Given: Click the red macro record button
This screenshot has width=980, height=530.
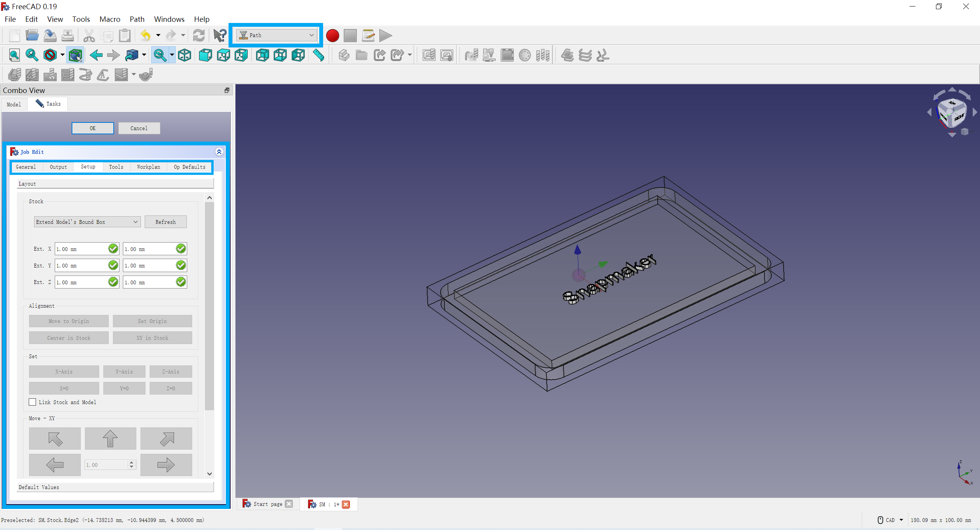Looking at the screenshot, I should click(x=332, y=36).
